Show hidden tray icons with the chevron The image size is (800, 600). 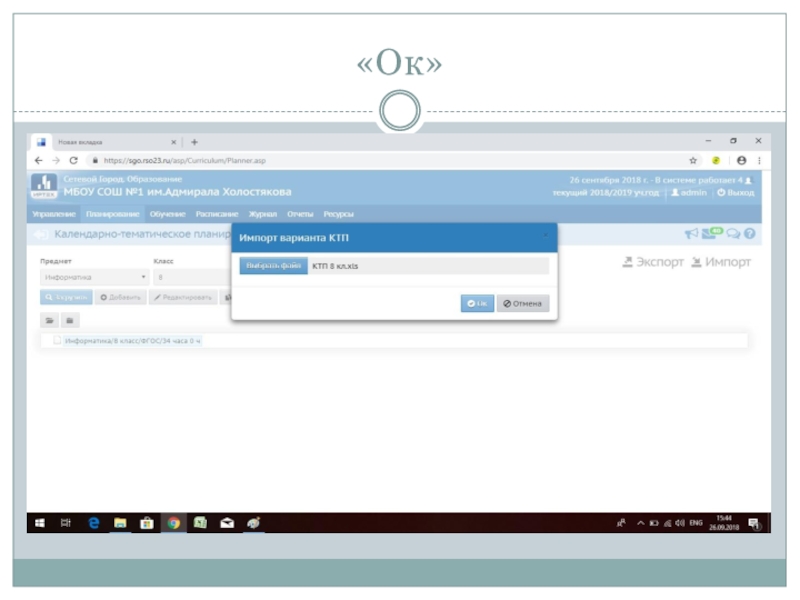tap(640, 523)
